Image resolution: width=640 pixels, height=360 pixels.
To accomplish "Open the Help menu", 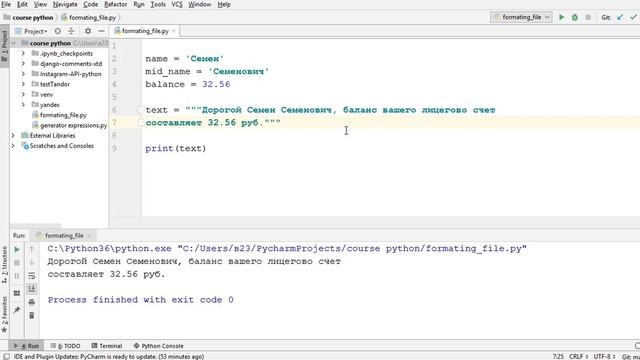I will 224,4.
